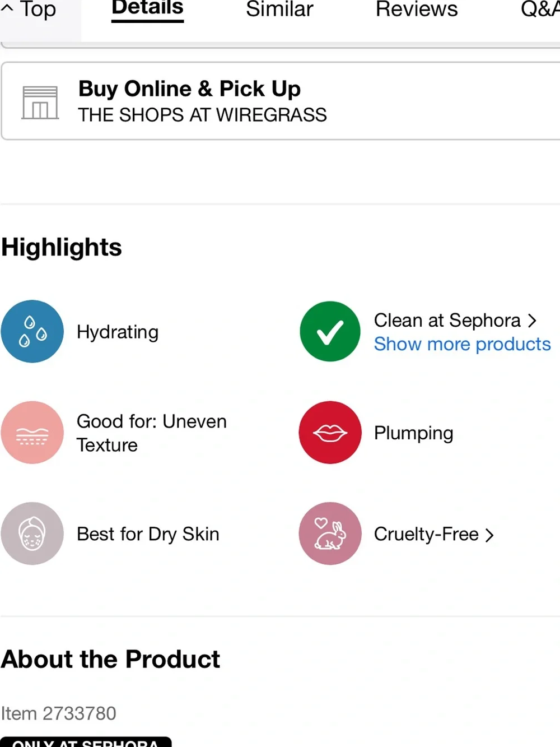Screen dimensions: 560x747
Task: Switch to the Details tab
Action: pos(147,9)
